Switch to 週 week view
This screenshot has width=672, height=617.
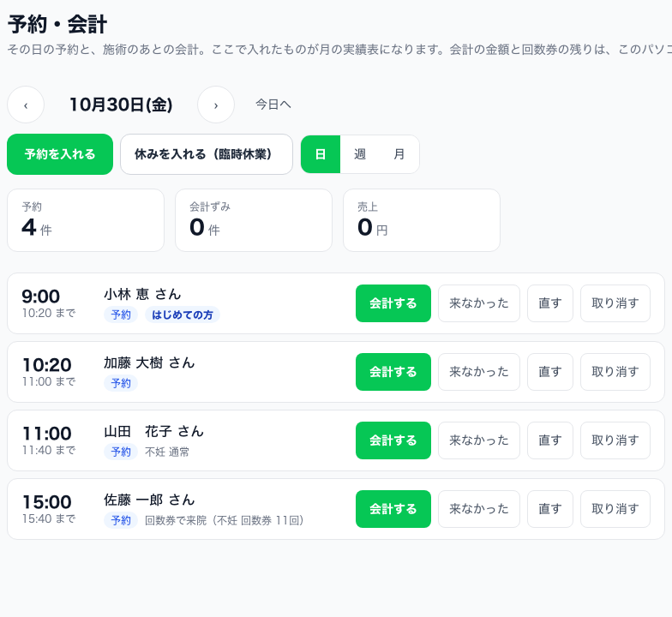(360, 154)
